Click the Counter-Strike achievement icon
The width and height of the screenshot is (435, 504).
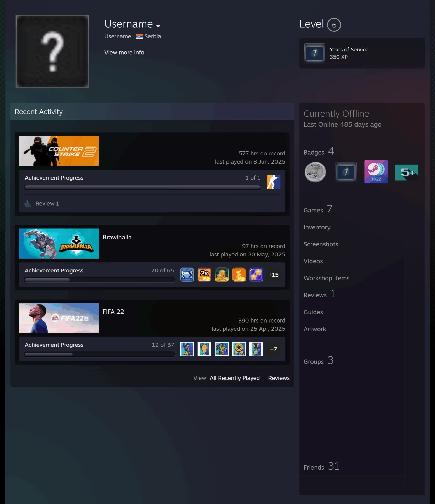click(x=273, y=182)
